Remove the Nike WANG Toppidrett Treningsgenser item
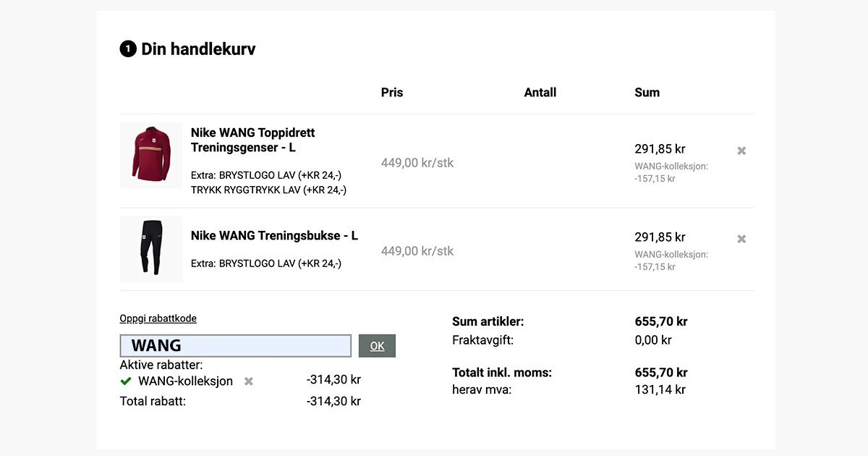Screen dimensions: 868x456 click(741, 151)
